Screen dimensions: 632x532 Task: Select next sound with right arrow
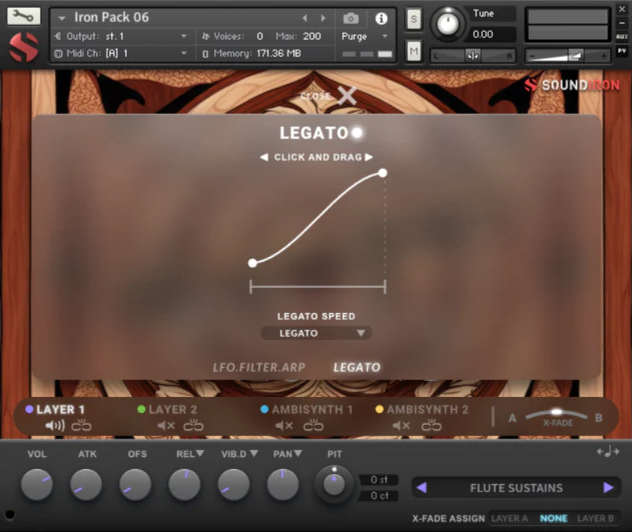[608, 488]
